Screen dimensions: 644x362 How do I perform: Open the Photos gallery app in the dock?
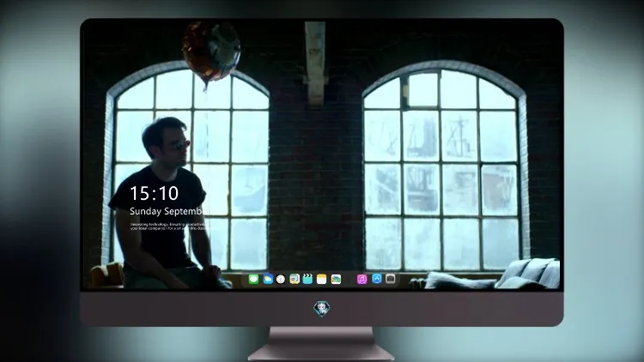(x=336, y=280)
